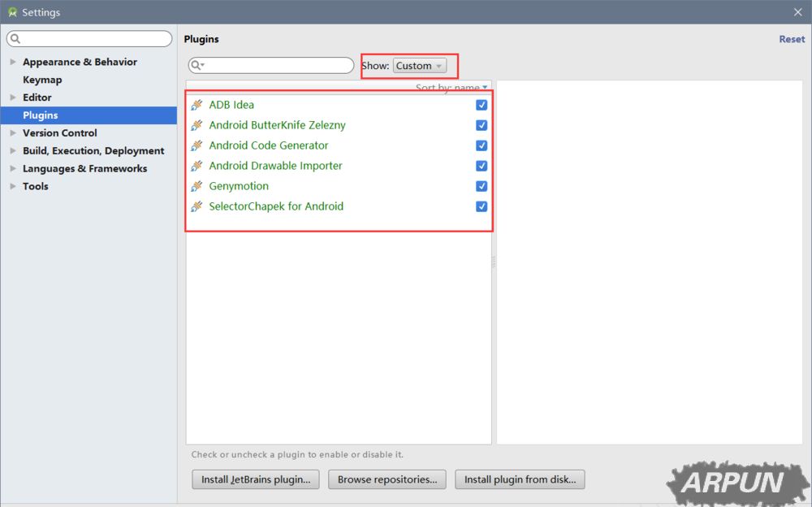Click Browse repositories button
The width and height of the screenshot is (812, 507).
click(x=387, y=479)
